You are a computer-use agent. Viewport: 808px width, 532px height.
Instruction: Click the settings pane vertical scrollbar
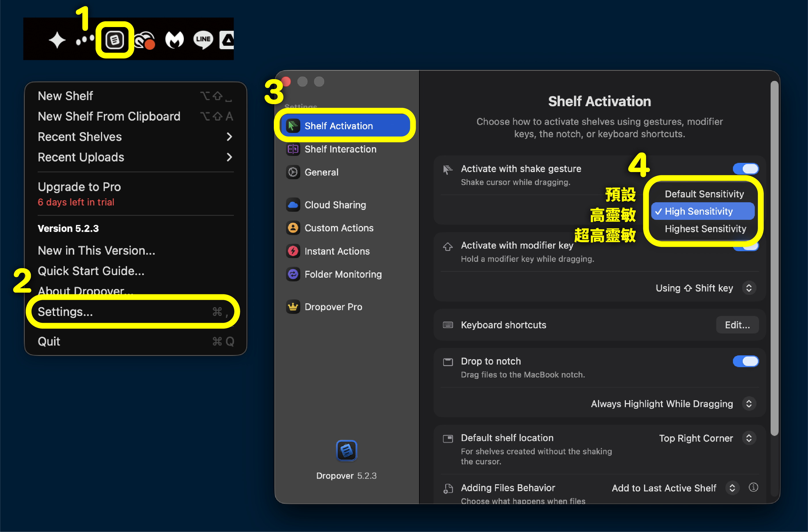coord(774,258)
